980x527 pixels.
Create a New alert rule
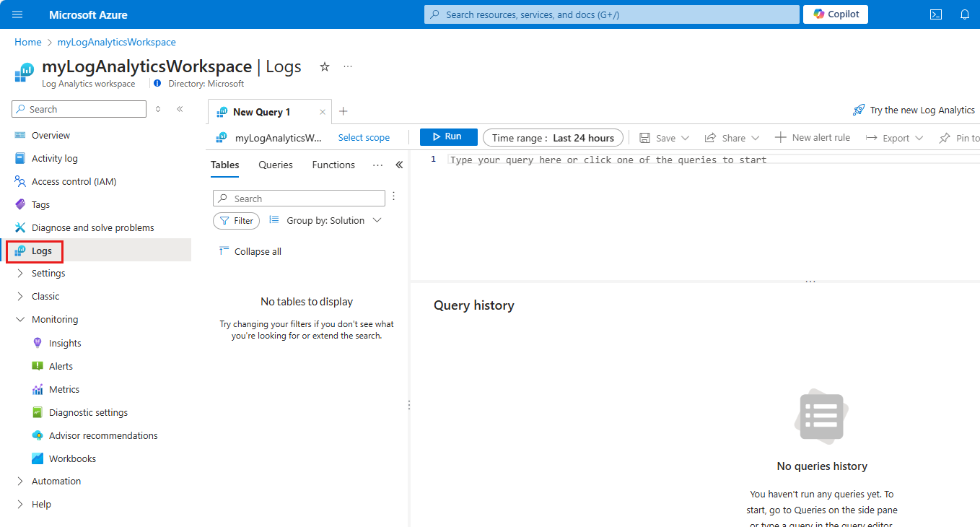(x=813, y=137)
